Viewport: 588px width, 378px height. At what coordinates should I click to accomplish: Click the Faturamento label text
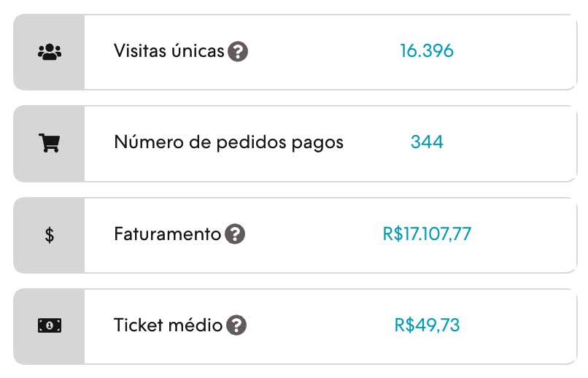coord(167,234)
